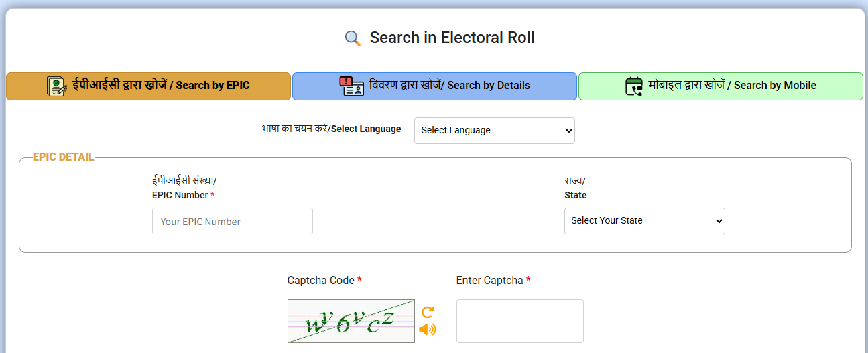Refresh the captcha with the orange reload icon
This screenshot has height=353, width=868.
[x=428, y=312]
